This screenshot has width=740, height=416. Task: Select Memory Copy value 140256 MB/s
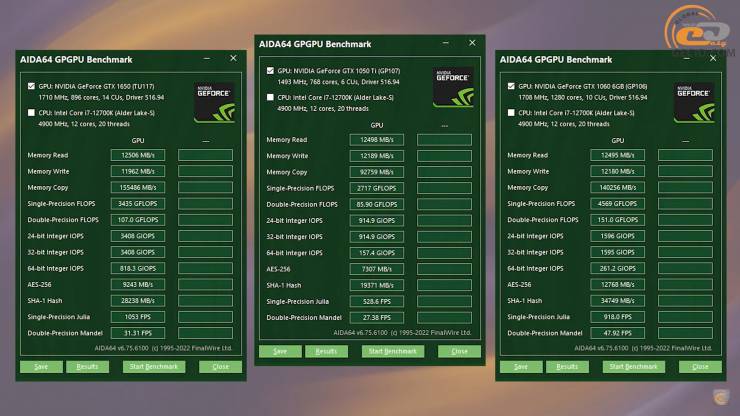(617, 187)
